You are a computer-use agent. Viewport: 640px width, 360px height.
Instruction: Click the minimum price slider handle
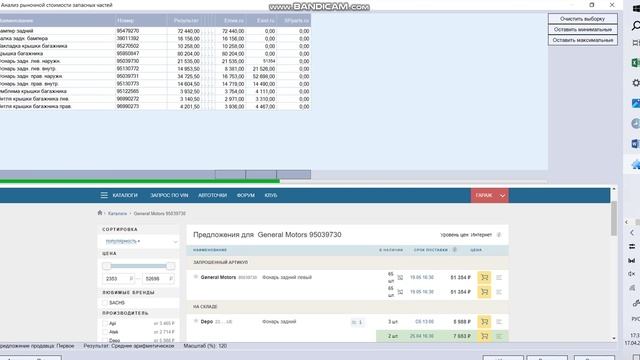(x=107, y=266)
